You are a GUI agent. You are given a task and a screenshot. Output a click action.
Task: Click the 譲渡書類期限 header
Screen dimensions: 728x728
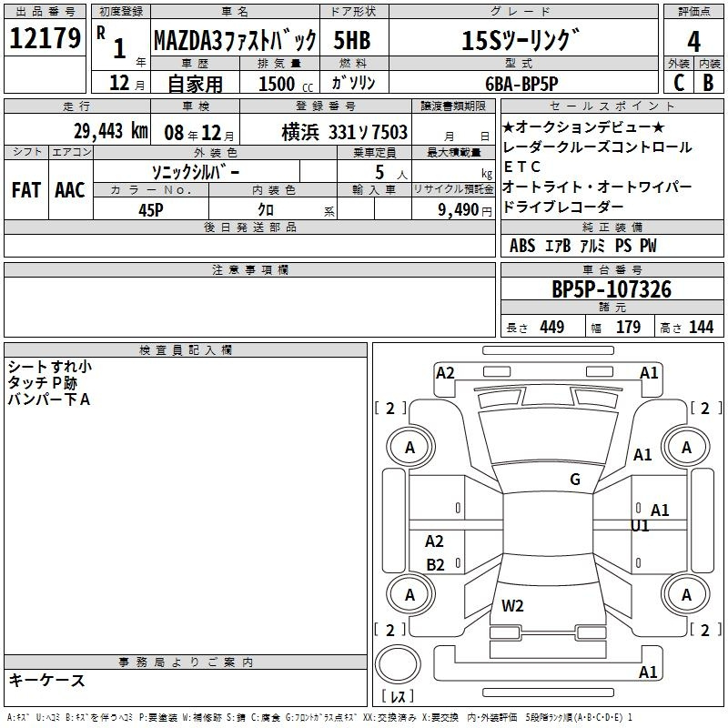click(453, 106)
